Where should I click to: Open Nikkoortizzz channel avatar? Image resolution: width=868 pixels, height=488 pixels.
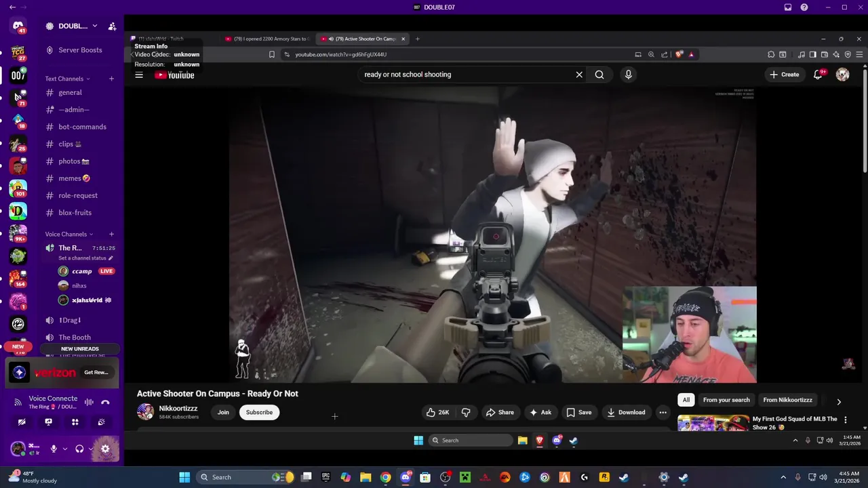click(145, 411)
